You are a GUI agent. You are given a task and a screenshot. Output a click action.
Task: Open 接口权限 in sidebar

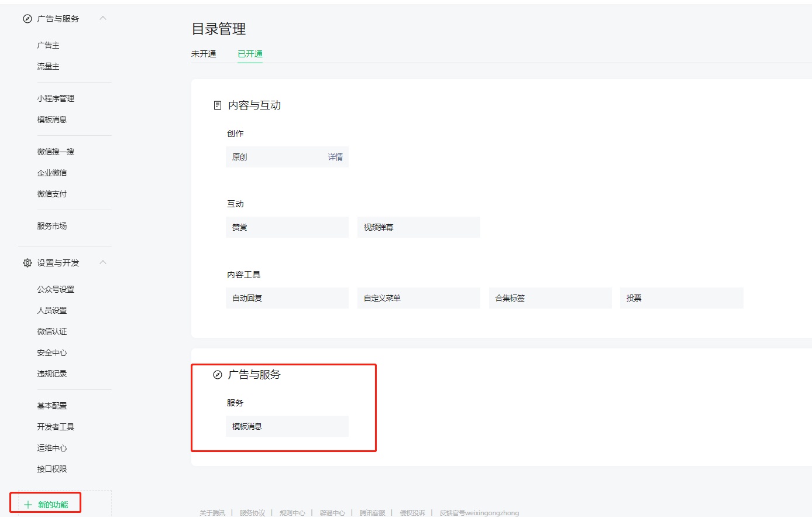(52, 469)
